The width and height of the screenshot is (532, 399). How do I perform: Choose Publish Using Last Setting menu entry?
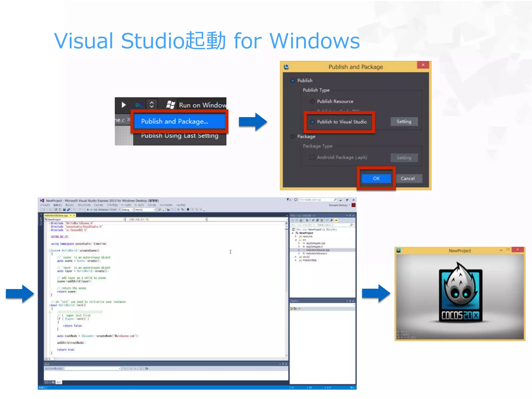(x=179, y=136)
